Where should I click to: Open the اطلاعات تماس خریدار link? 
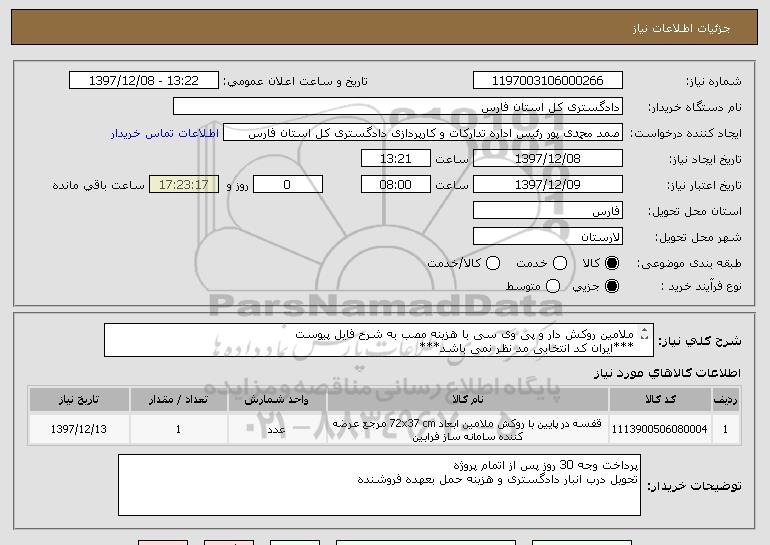click(165, 134)
